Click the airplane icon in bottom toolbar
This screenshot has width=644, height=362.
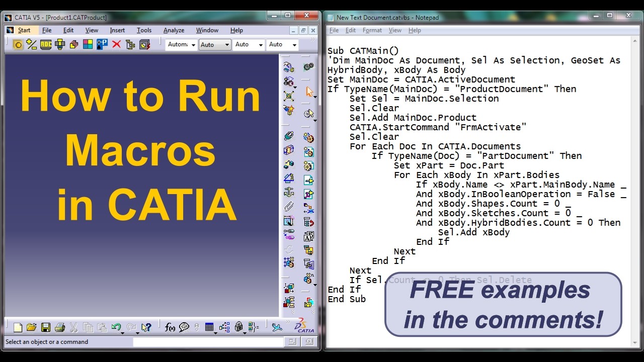click(x=277, y=328)
